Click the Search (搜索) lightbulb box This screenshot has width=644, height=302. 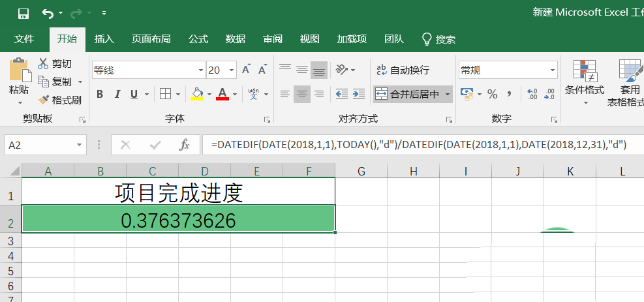(x=438, y=39)
